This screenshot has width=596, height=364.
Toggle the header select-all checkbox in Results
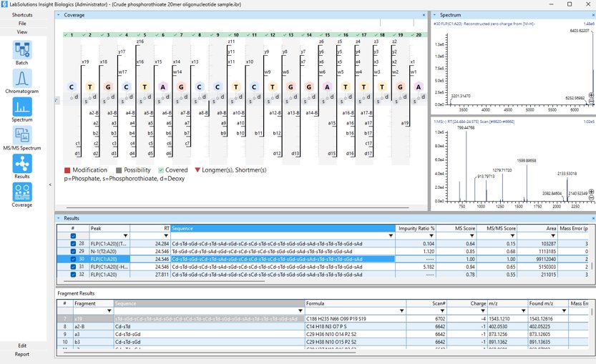74,236
